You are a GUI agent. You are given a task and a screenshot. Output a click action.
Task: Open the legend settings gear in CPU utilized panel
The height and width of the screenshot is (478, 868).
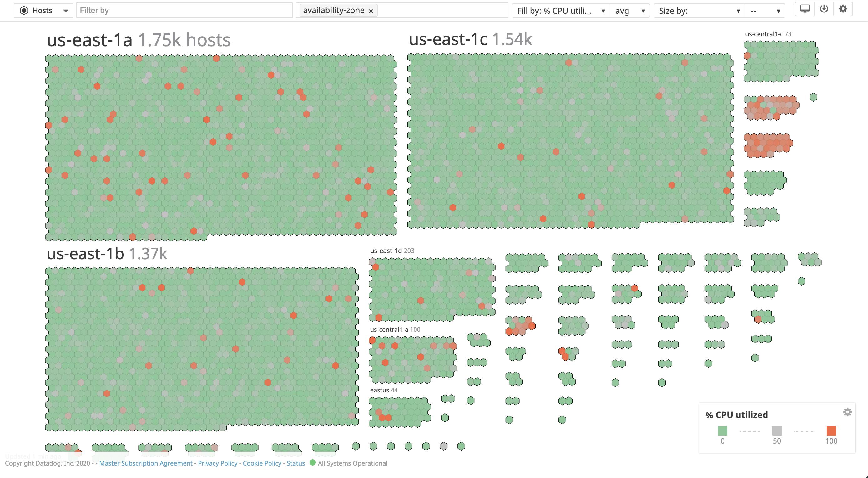[x=848, y=411]
